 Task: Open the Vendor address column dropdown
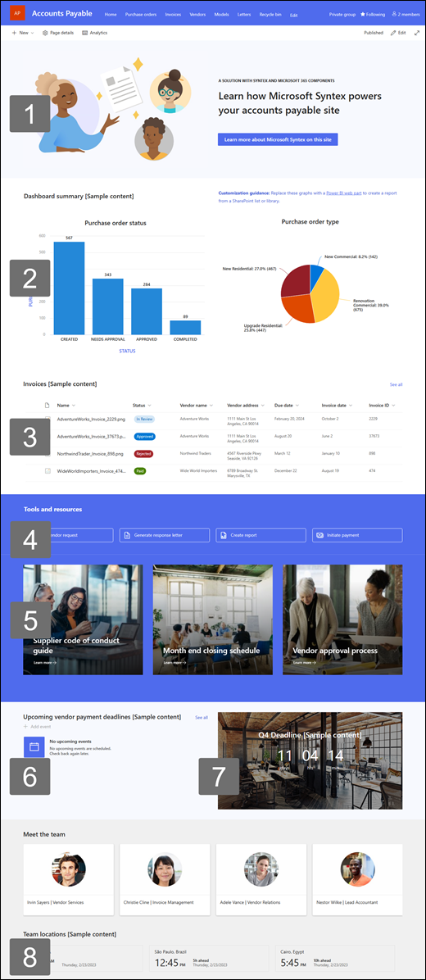point(265,405)
